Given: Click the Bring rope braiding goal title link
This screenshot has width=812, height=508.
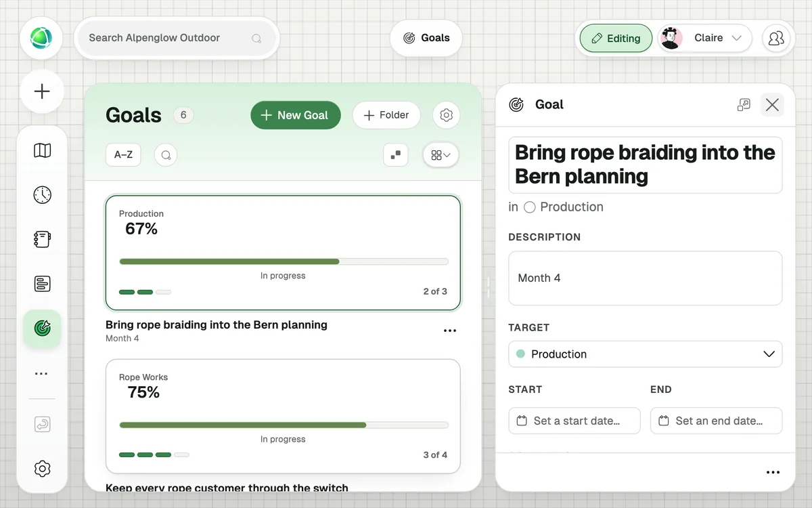Looking at the screenshot, I should [217, 325].
